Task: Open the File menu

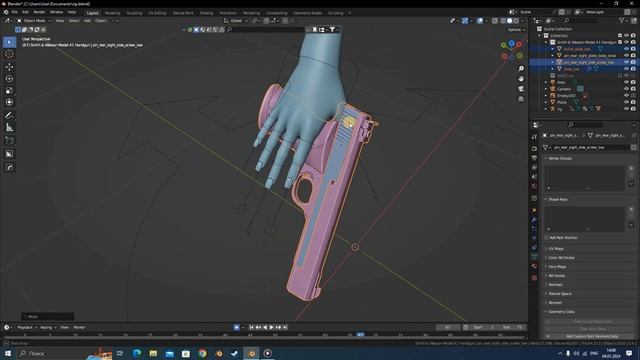Action: click(15, 12)
